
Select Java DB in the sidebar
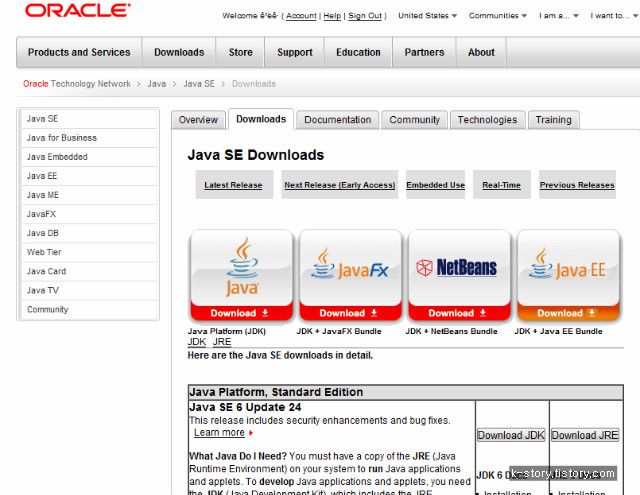(89, 233)
